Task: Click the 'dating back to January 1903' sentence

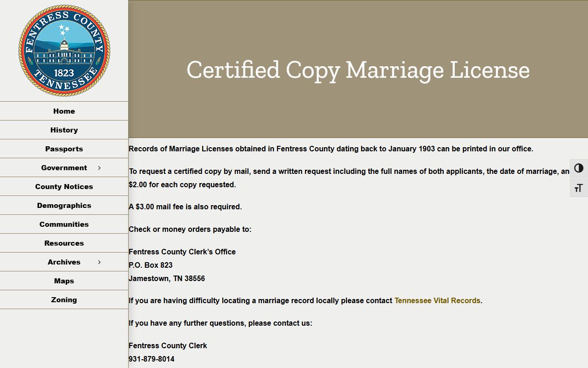Action: click(331, 149)
